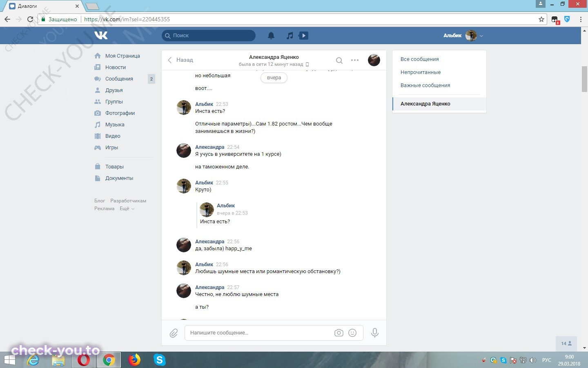Viewport: 588px width, 368px height.
Task: Attach a photo with camera icon
Action: point(339,333)
